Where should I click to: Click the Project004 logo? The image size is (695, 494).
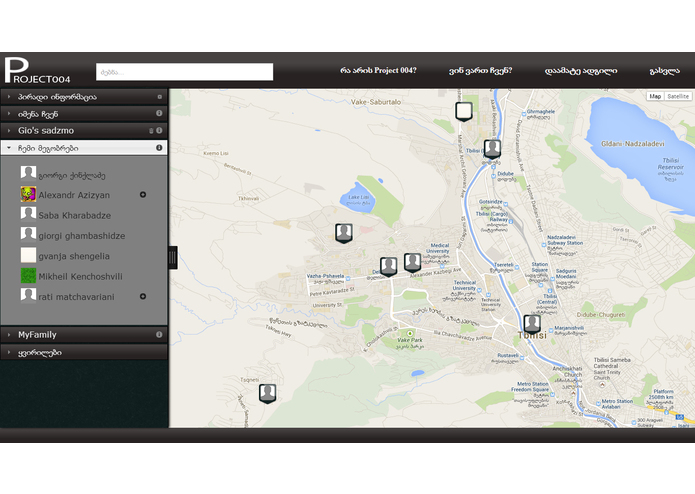click(x=37, y=70)
